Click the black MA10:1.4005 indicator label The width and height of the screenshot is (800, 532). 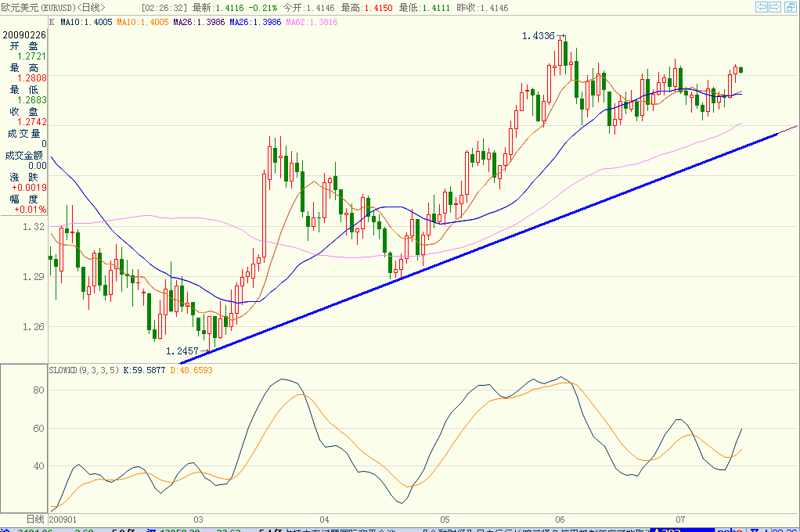pyautogui.click(x=86, y=22)
